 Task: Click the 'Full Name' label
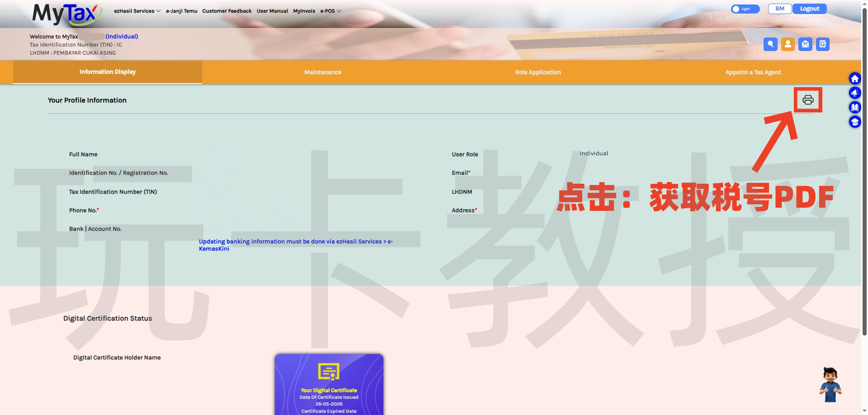coord(83,154)
